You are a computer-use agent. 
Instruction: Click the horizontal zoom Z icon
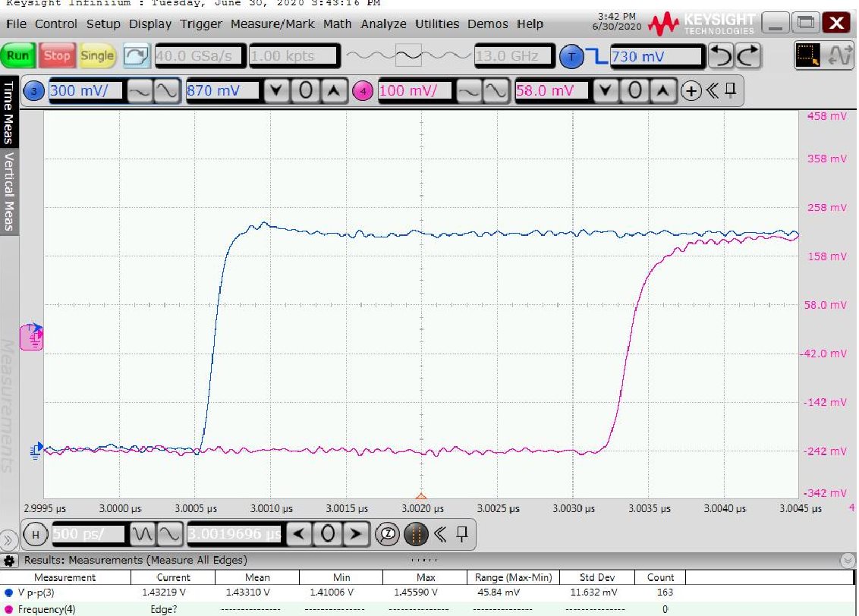point(387,534)
